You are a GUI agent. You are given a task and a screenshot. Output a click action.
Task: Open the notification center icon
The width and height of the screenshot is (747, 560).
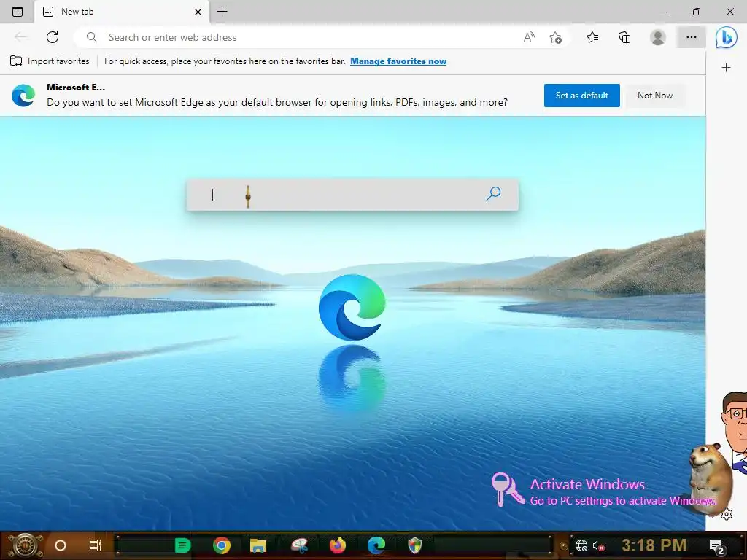pos(716,546)
